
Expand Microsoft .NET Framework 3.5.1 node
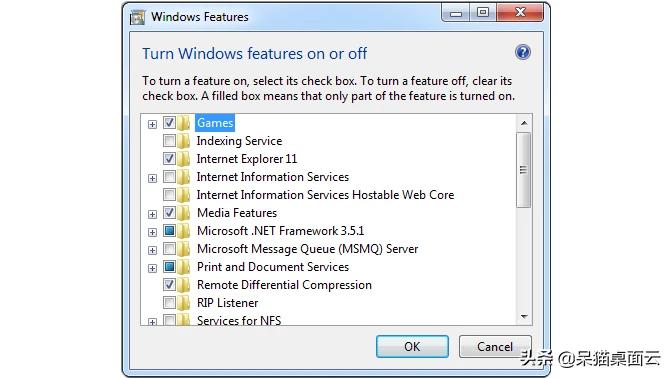(x=152, y=232)
